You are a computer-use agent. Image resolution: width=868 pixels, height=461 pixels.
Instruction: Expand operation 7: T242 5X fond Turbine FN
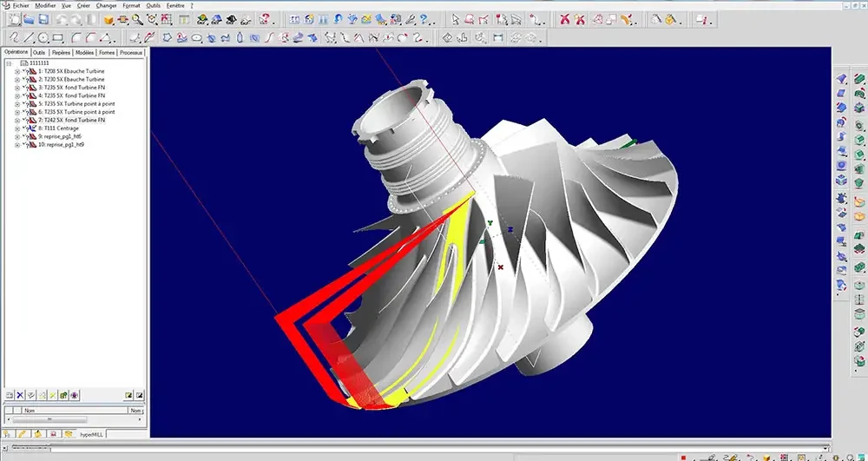pos(17,120)
